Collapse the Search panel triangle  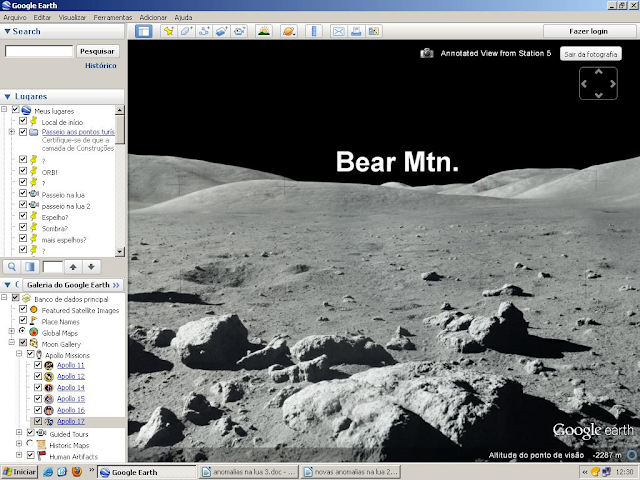(7, 31)
